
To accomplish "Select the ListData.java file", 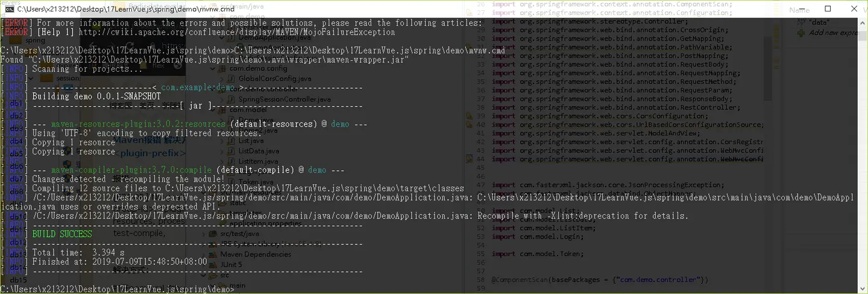I will 259,151.
